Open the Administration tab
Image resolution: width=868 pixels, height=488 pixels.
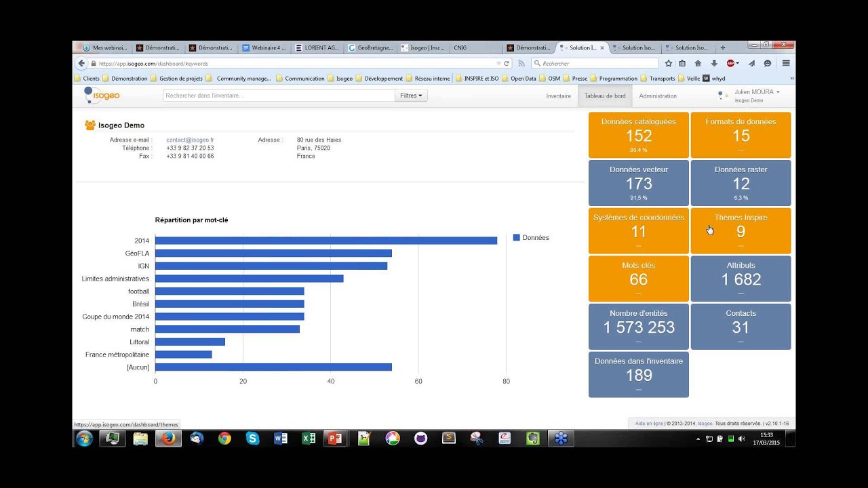pos(658,96)
